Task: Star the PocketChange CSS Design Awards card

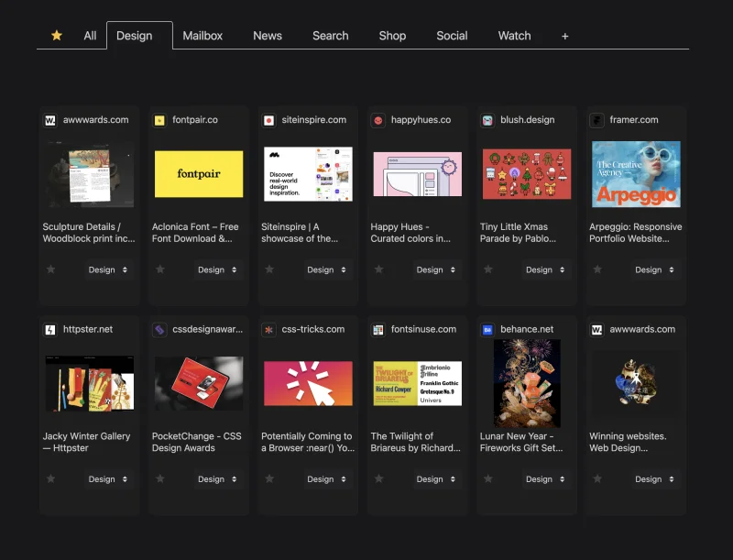Action: [x=160, y=478]
